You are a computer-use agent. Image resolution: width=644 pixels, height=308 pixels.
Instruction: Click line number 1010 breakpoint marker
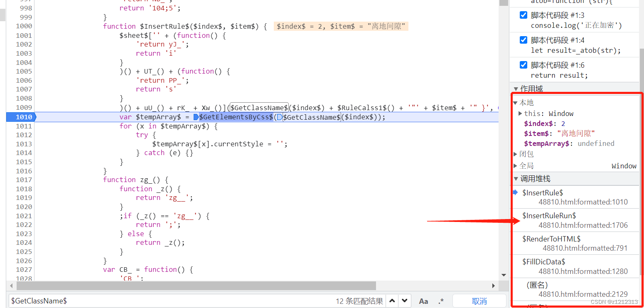(x=21, y=117)
